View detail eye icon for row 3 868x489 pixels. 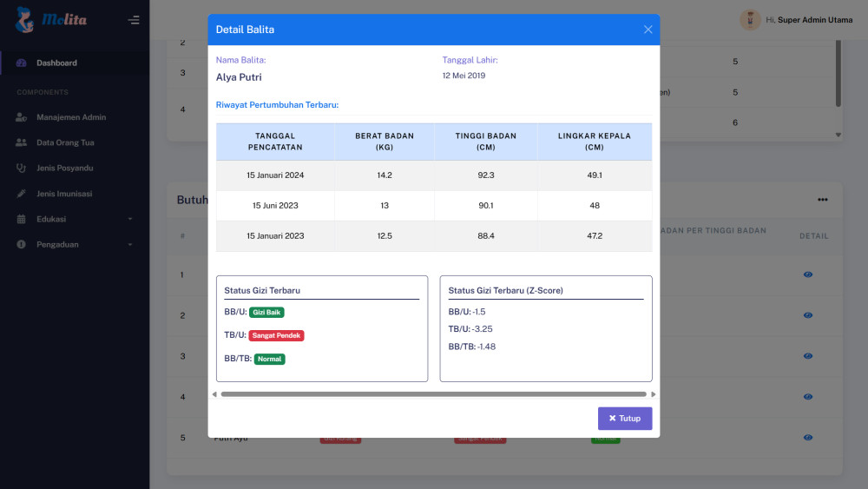pos(807,356)
